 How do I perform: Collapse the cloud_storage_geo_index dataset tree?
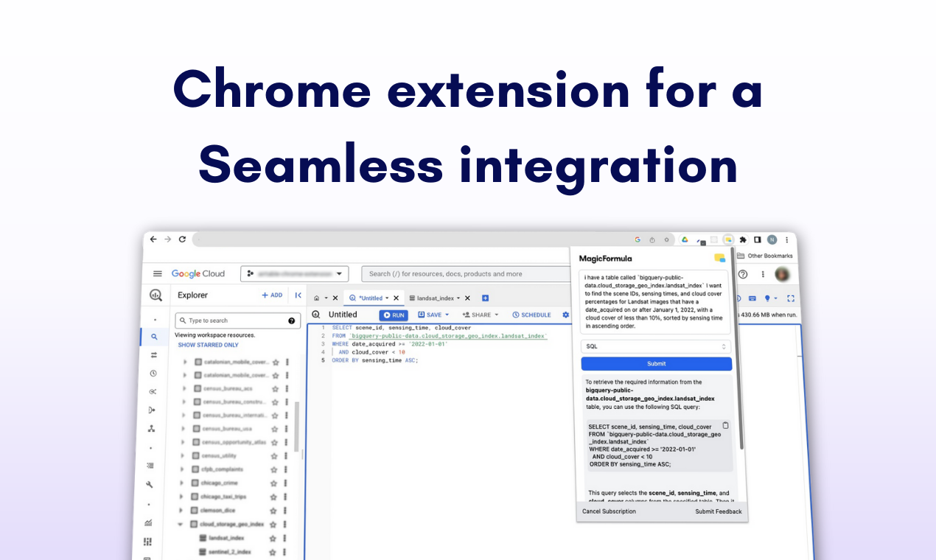pos(181,524)
